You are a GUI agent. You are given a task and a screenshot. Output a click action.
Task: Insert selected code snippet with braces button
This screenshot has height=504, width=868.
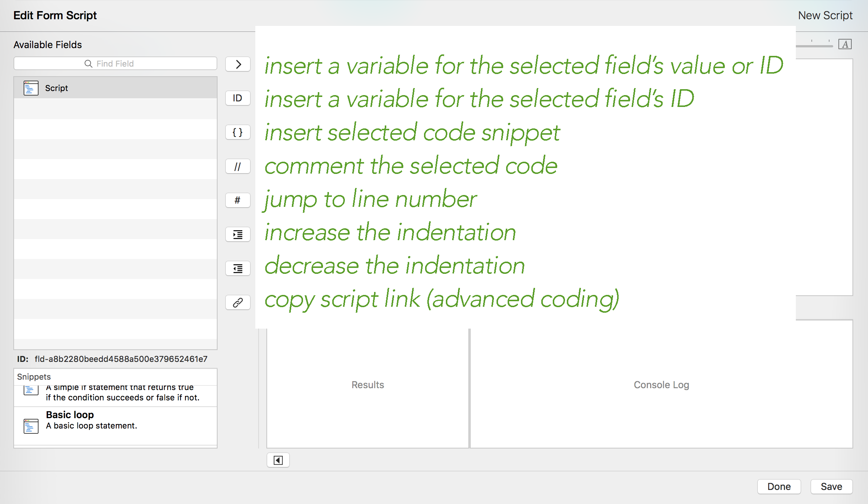click(x=238, y=132)
